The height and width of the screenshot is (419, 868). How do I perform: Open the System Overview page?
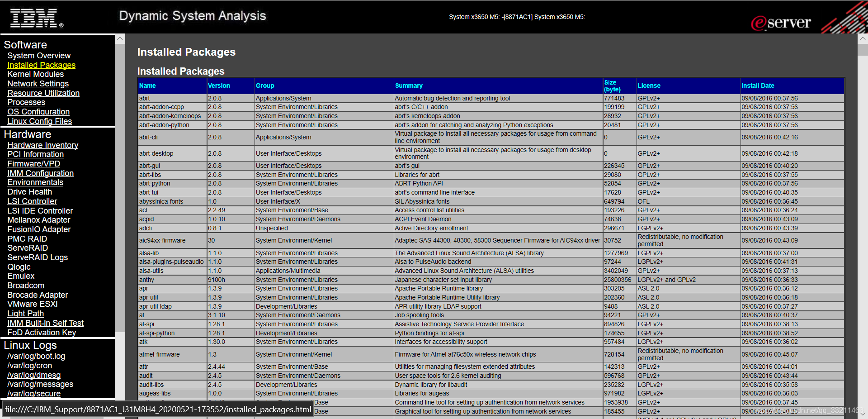39,55
